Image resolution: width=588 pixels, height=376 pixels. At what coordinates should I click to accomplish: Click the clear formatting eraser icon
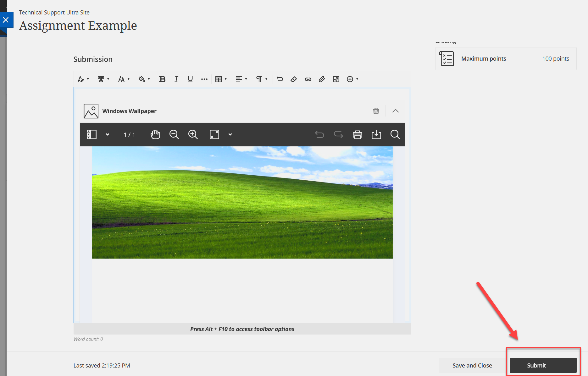(x=294, y=79)
